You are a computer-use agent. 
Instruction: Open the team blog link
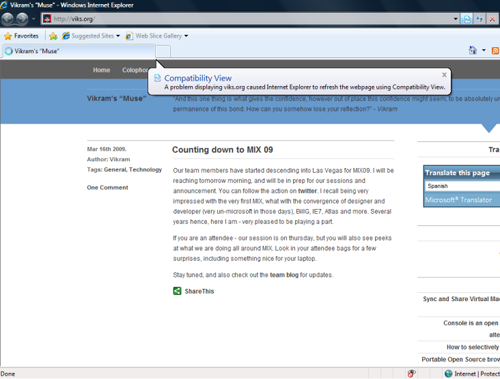coord(284,275)
